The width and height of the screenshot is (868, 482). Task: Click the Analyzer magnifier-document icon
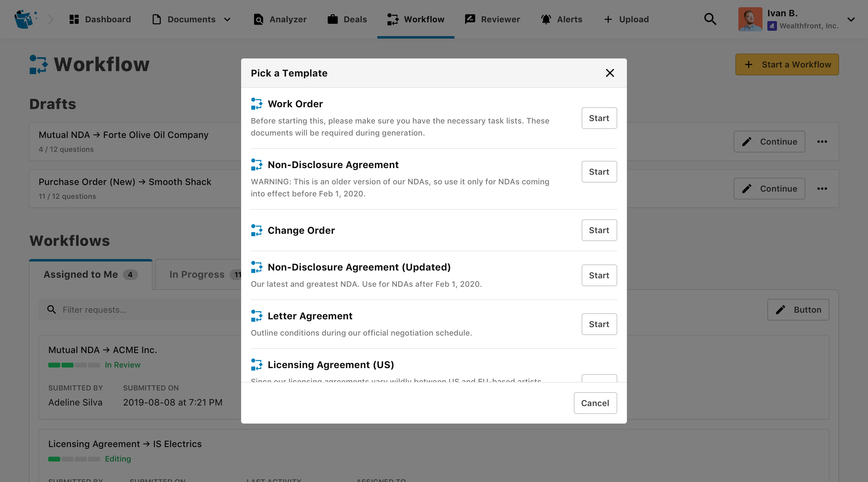pyautogui.click(x=259, y=19)
